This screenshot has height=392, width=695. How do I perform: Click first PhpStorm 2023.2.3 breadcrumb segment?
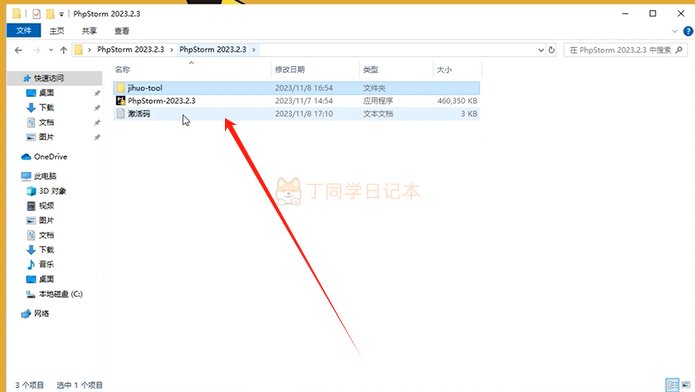coord(130,50)
